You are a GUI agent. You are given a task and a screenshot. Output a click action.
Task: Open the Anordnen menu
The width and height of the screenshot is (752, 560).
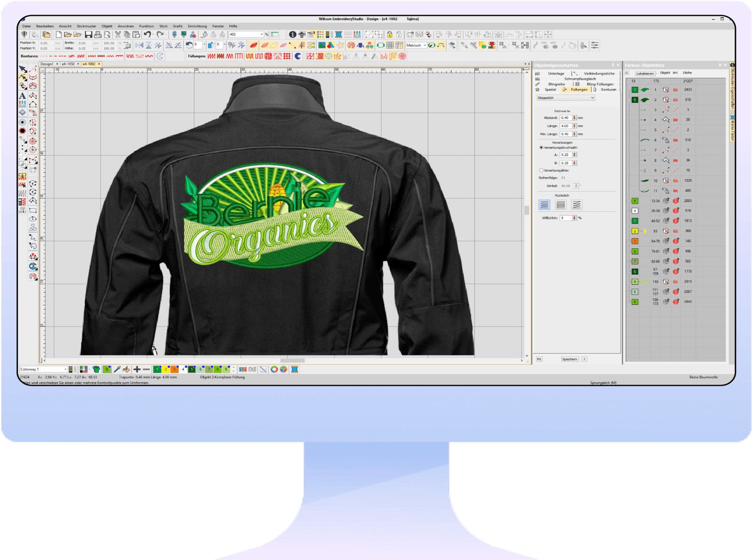pos(125,26)
